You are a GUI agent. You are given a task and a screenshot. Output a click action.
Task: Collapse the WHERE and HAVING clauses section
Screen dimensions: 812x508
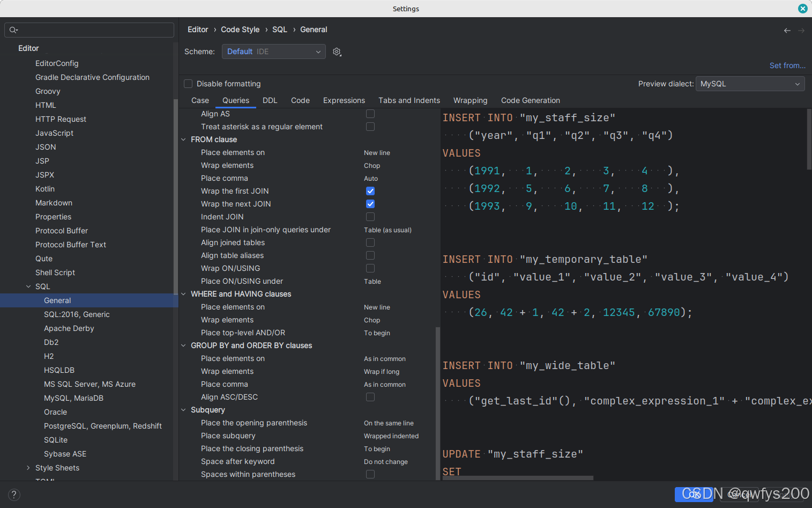click(183, 294)
